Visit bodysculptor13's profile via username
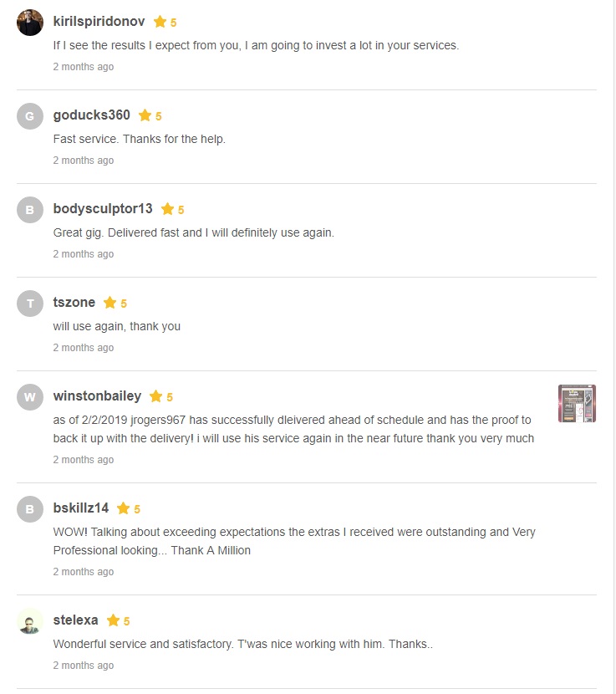Screen dimensions: 616x694 click(103, 209)
